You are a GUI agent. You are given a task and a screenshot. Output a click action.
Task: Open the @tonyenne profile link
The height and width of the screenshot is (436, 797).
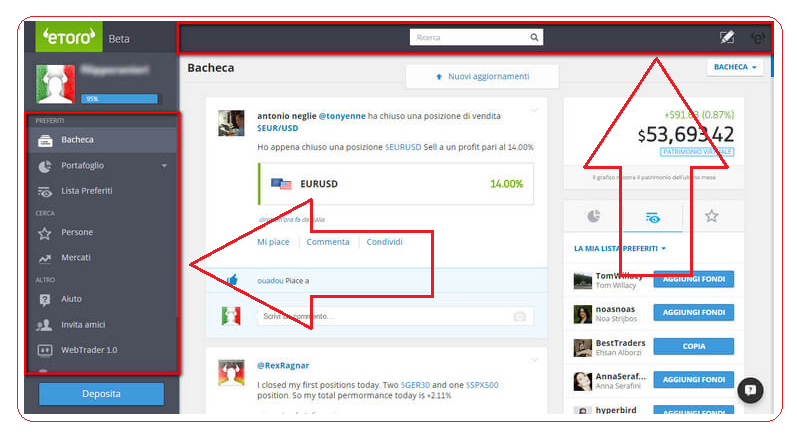[342, 116]
